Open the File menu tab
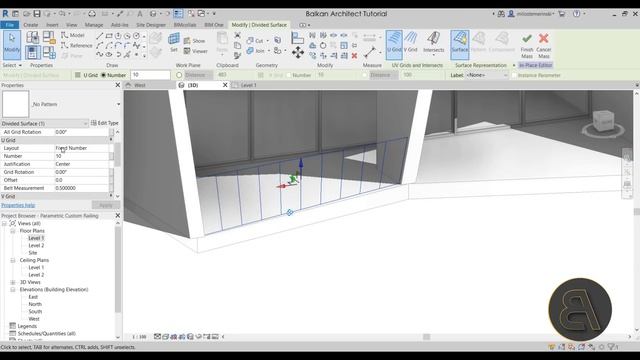The height and width of the screenshot is (360, 640). [x=9, y=25]
